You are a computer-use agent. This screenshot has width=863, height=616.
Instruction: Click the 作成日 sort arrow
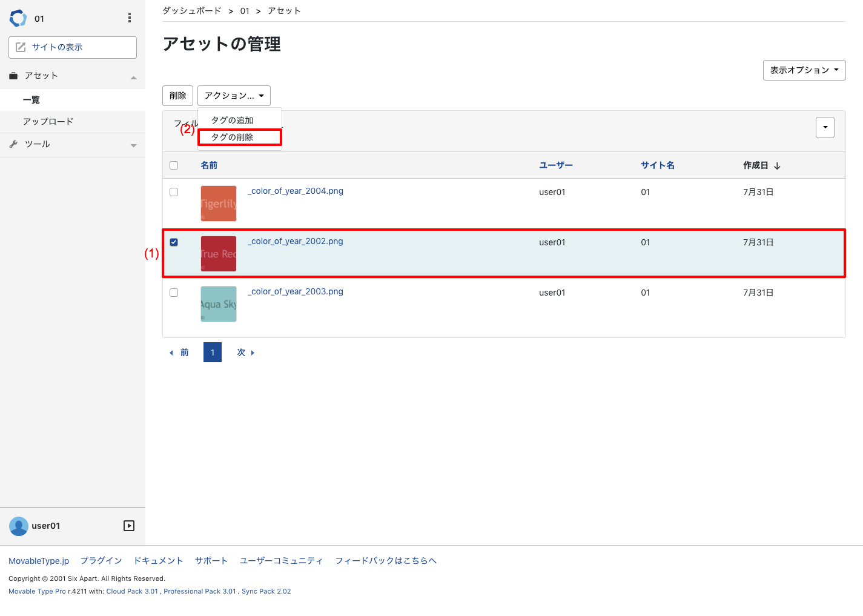pos(777,166)
